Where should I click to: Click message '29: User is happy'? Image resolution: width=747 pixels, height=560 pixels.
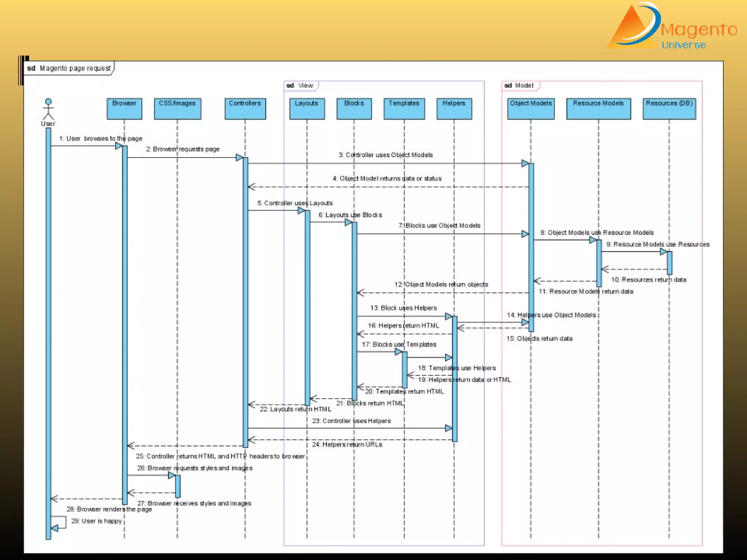click(x=96, y=521)
